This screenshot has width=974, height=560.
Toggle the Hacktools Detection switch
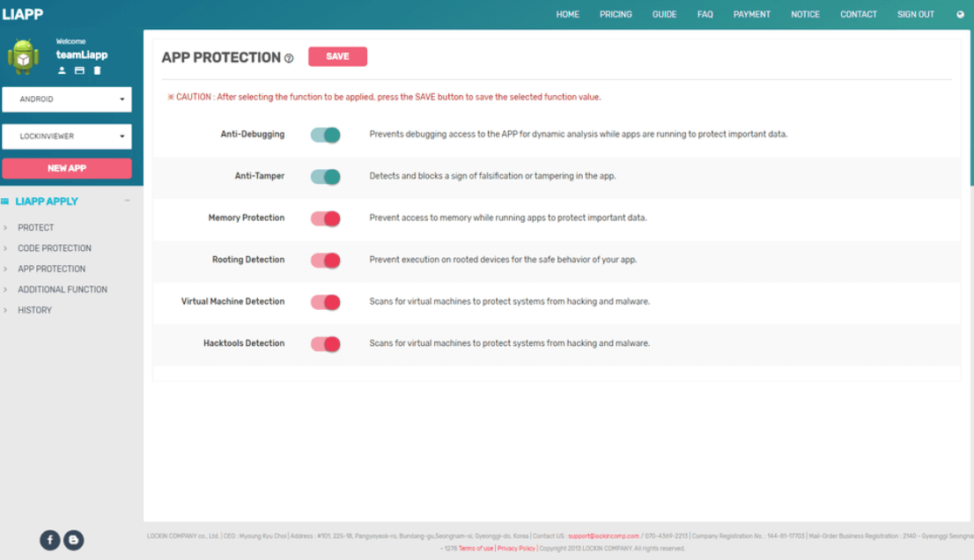pos(325,343)
